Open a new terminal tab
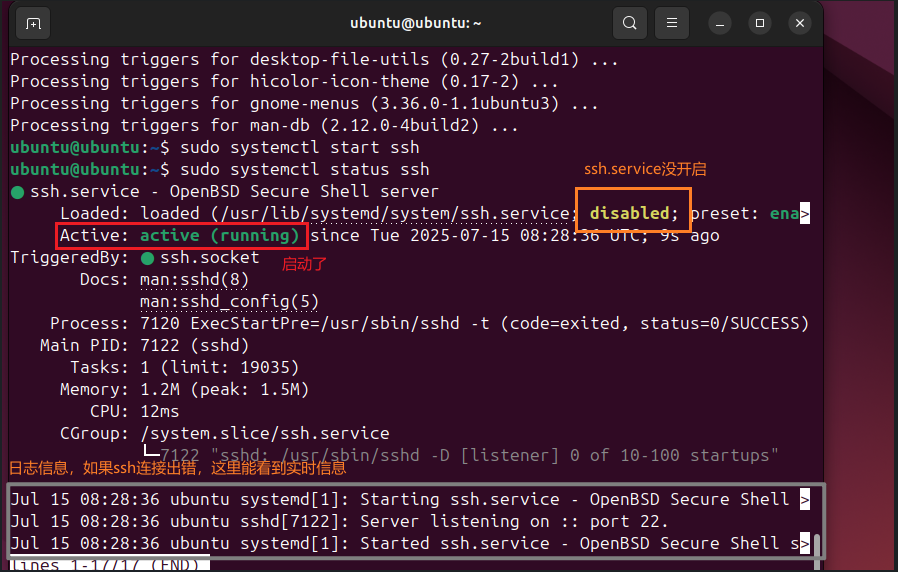898x572 pixels. (x=33, y=23)
